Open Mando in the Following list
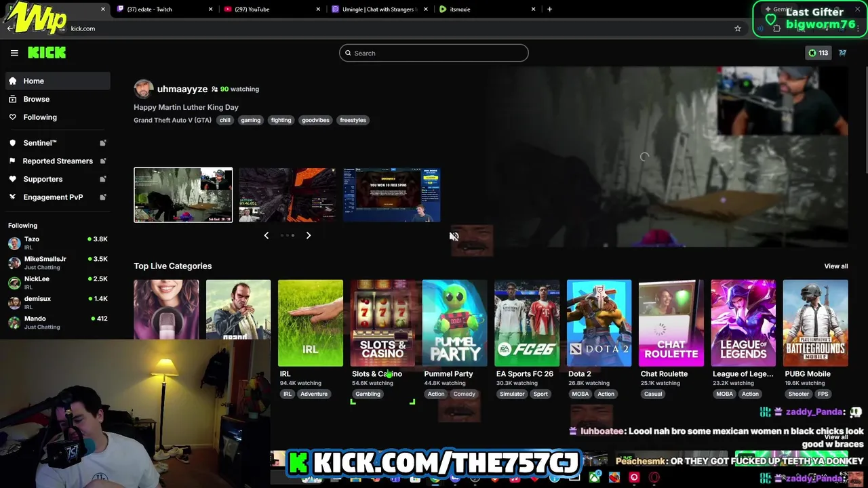Screen dimensions: 868x488 point(58,322)
